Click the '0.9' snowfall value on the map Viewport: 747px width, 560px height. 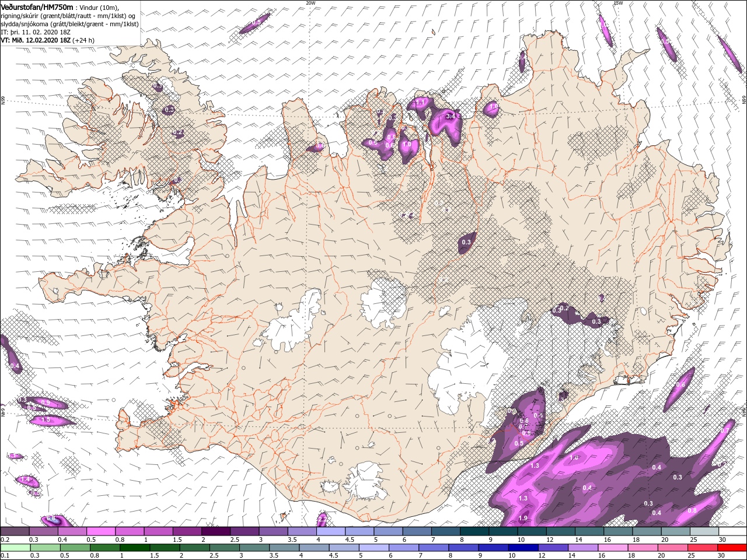coord(46,402)
